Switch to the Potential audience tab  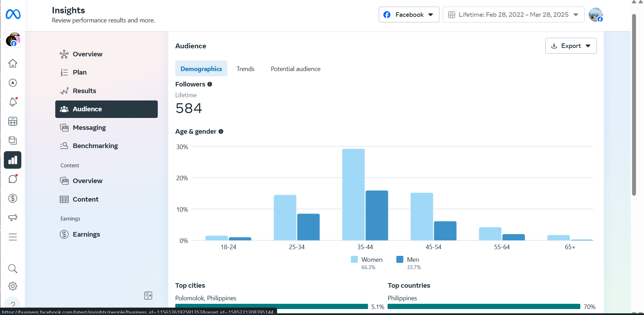click(x=295, y=69)
